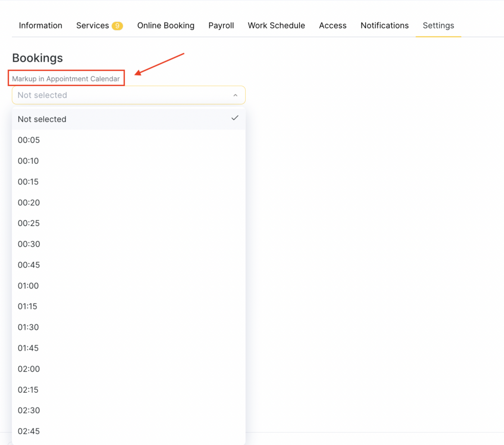504x445 pixels.
Task: Go to the Online Booking tab
Action: point(165,26)
